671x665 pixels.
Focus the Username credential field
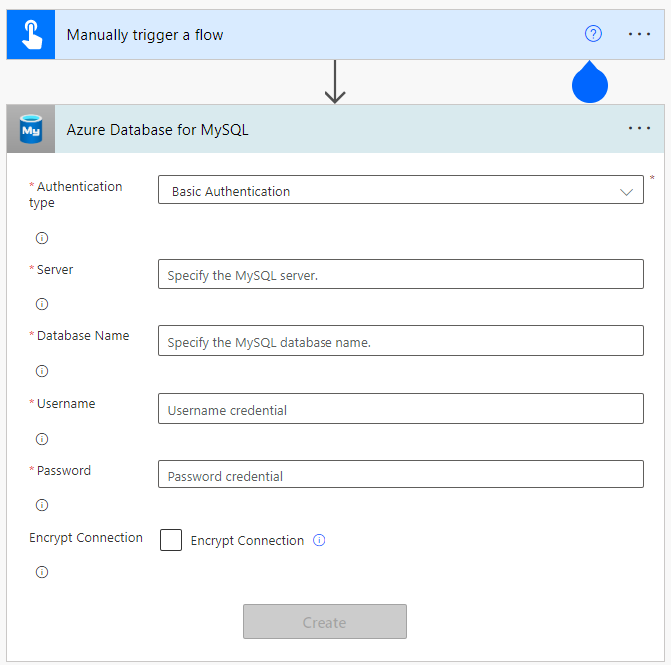[x=401, y=409]
